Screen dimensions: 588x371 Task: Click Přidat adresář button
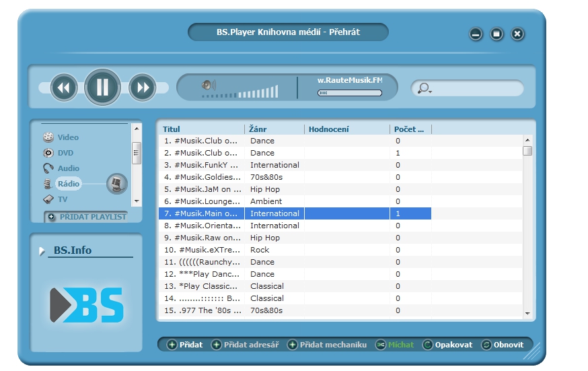(x=246, y=345)
